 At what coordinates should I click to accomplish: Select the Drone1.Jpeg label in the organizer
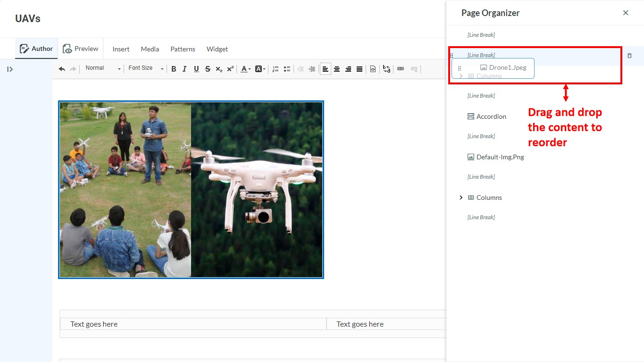click(x=508, y=68)
